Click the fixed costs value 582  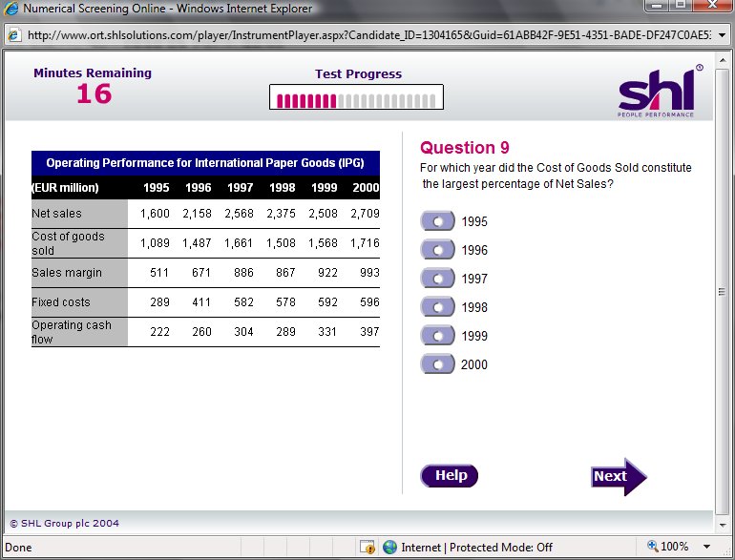tap(243, 302)
